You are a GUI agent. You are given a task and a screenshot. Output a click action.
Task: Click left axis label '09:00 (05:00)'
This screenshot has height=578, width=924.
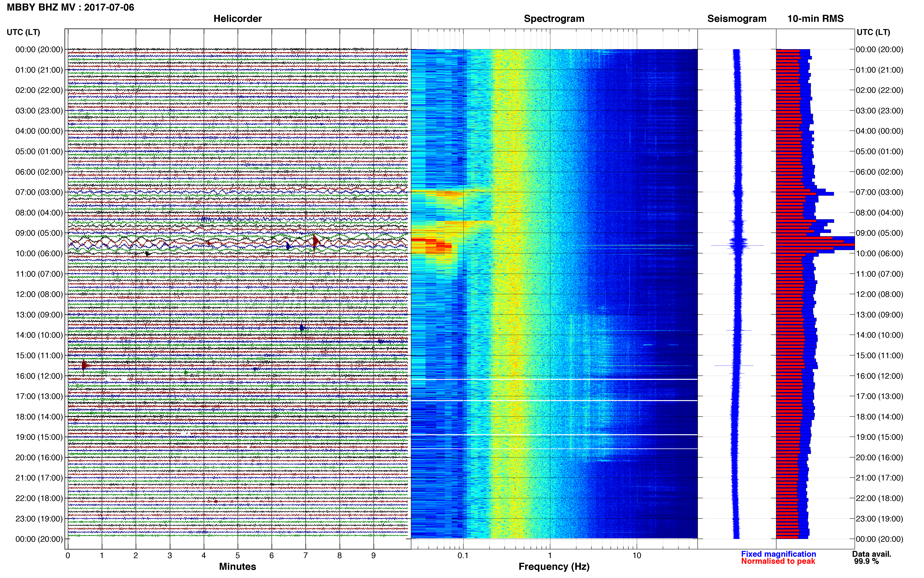pos(39,233)
